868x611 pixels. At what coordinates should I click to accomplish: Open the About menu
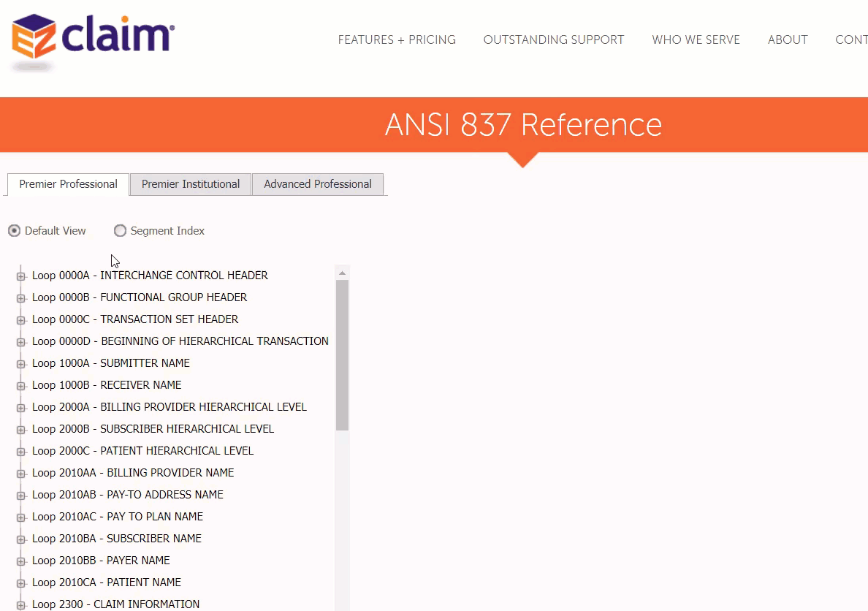pyautogui.click(x=788, y=40)
